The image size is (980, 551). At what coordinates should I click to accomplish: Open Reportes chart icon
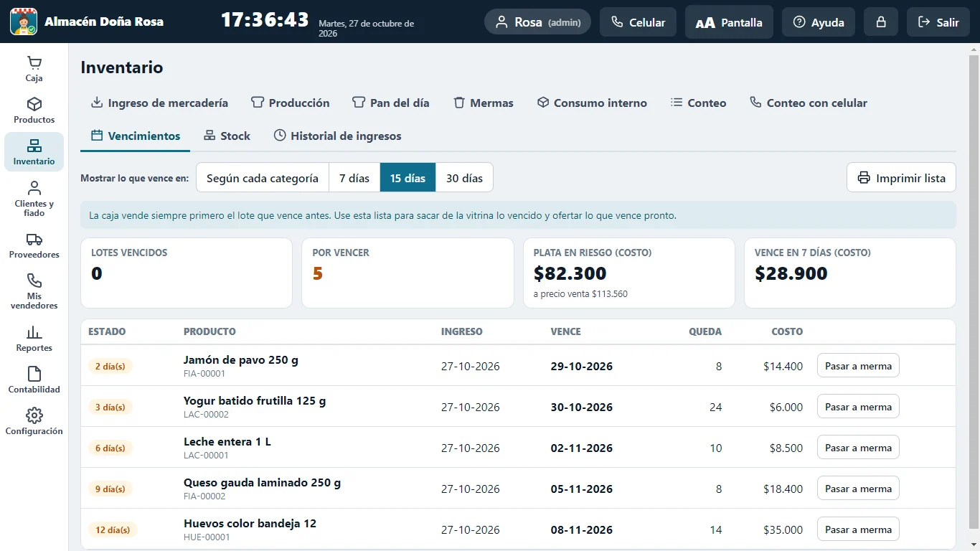tap(34, 332)
